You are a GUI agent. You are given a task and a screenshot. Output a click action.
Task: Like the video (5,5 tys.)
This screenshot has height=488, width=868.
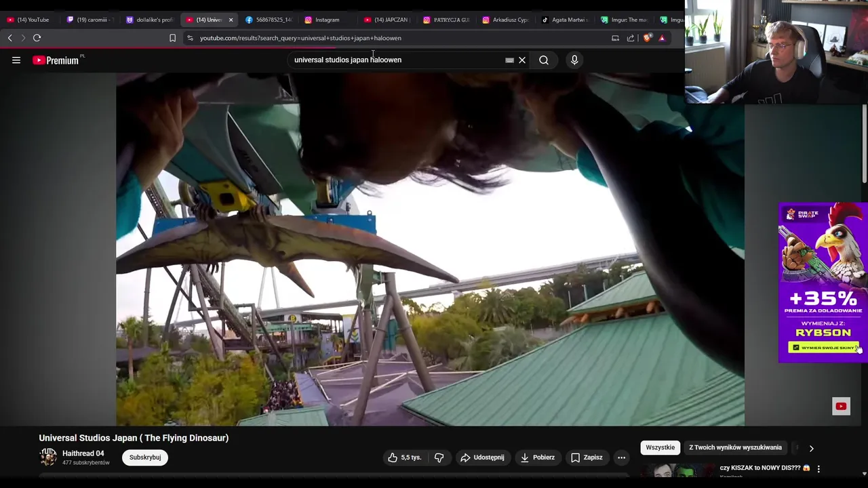click(405, 457)
